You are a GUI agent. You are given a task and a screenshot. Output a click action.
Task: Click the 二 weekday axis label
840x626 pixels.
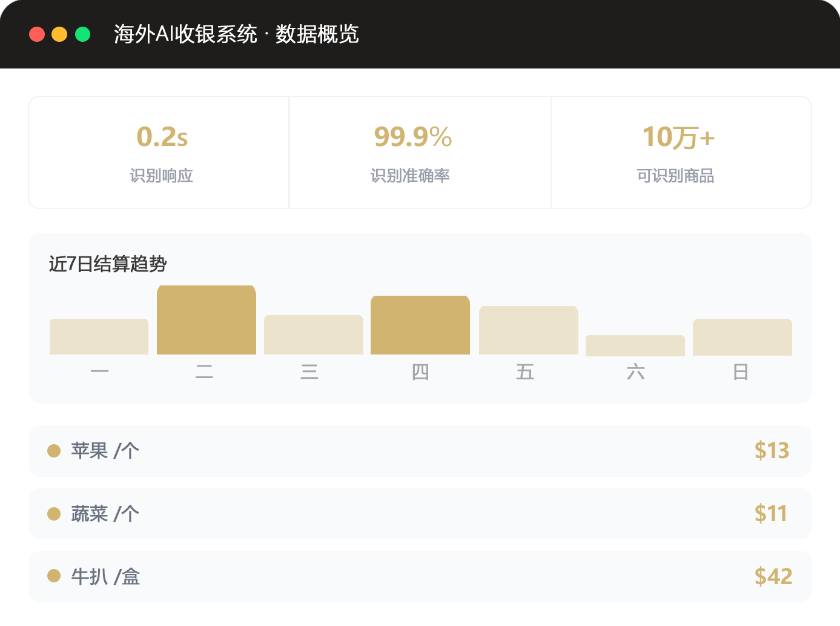[x=204, y=371]
